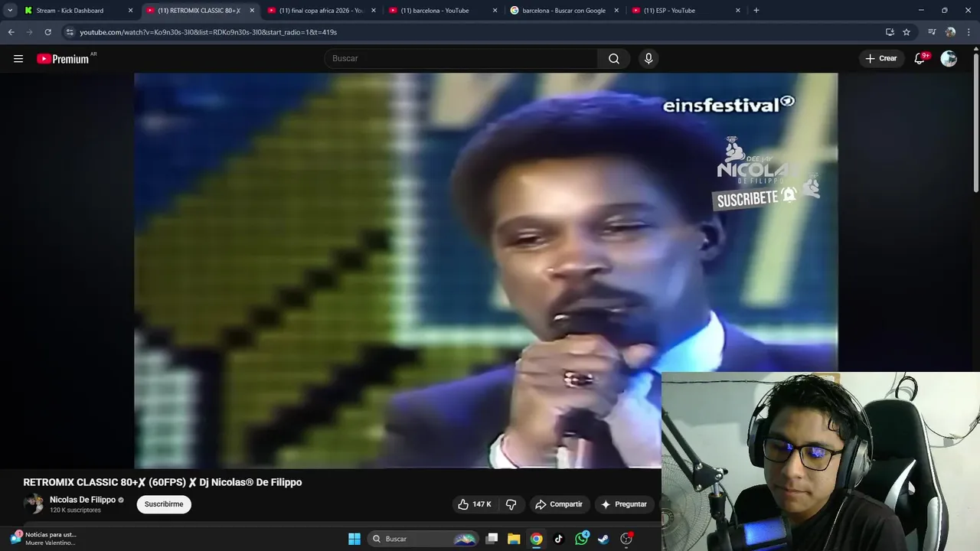The height and width of the screenshot is (551, 980).
Task: Go back with browser back arrow
Action: click(11, 32)
